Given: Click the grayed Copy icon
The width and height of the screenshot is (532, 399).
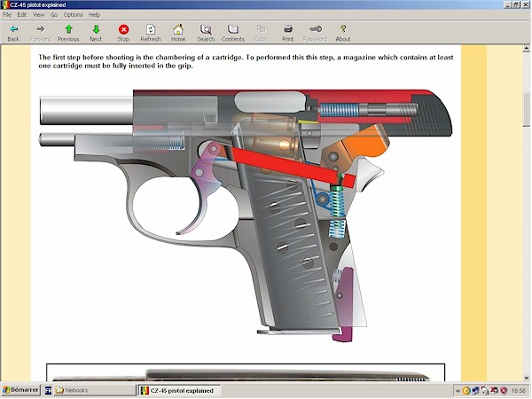Looking at the screenshot, I should click(261, 29).
